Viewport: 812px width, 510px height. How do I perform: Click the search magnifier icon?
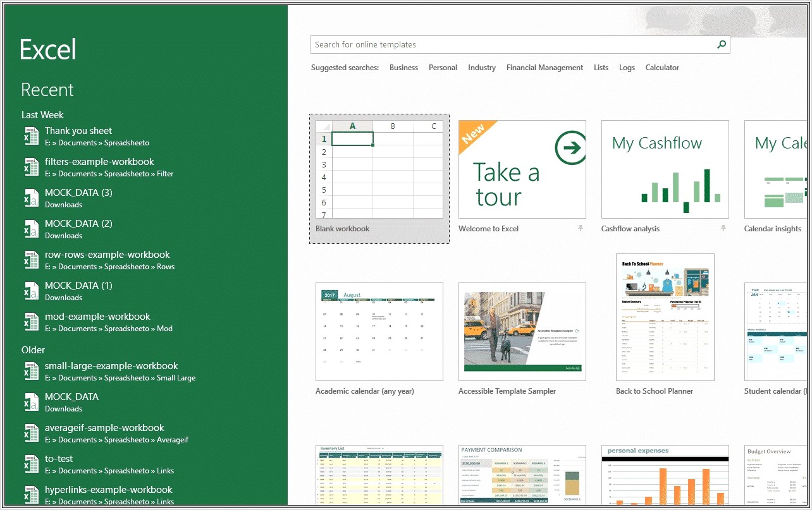[721, 44]
